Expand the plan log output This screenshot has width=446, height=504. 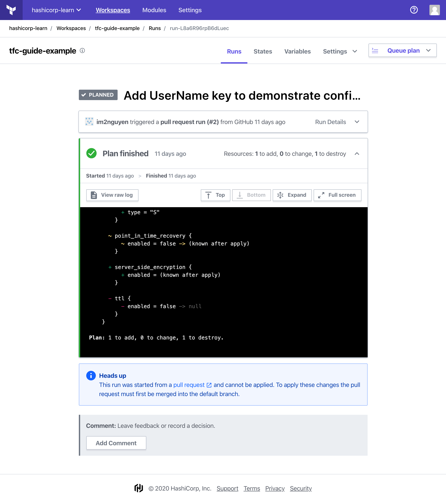pos(292,195)
